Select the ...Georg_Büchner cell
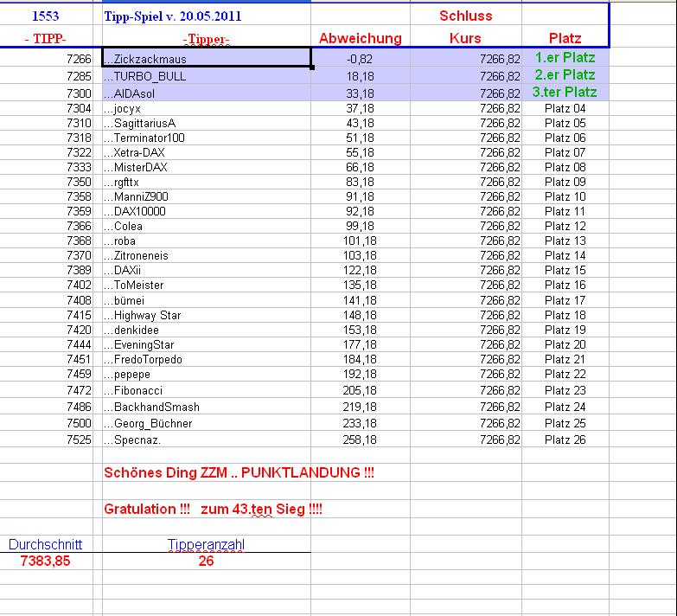Viewport: 677px width, 616px height. pos(207,422)
